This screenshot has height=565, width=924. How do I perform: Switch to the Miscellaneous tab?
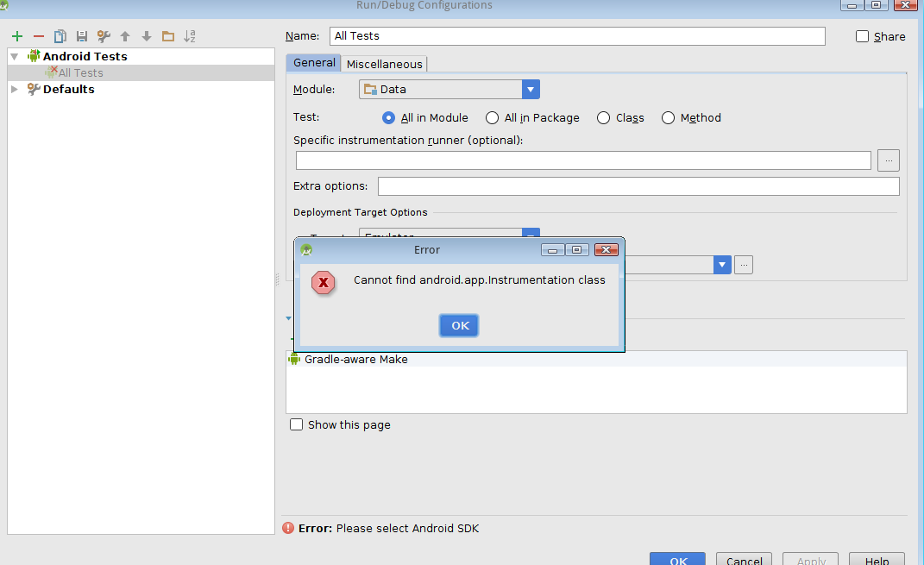click(384, 64)
